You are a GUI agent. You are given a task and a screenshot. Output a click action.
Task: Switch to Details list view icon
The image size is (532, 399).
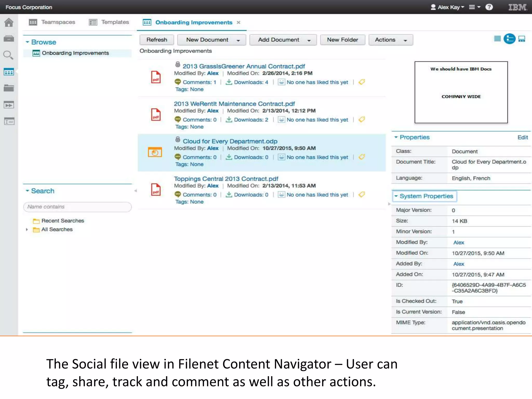(497, 39)
